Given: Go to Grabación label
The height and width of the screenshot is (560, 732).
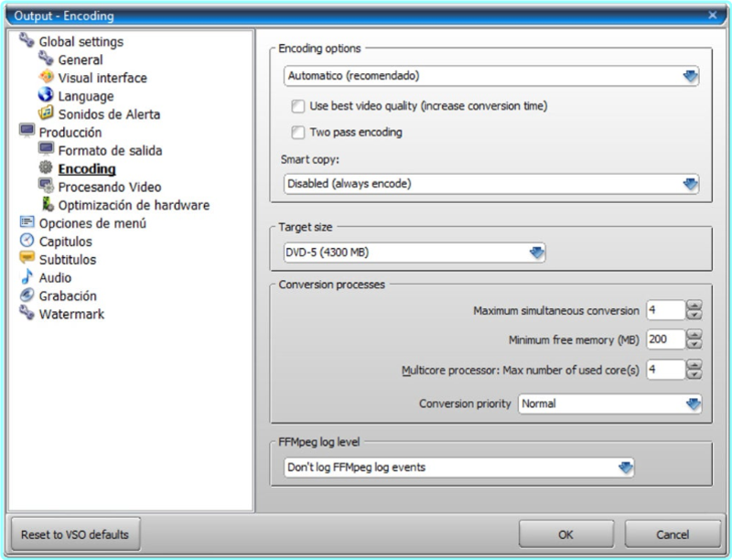Looking at the screenshot, I should pyautogui.click(x=68, y=296).
